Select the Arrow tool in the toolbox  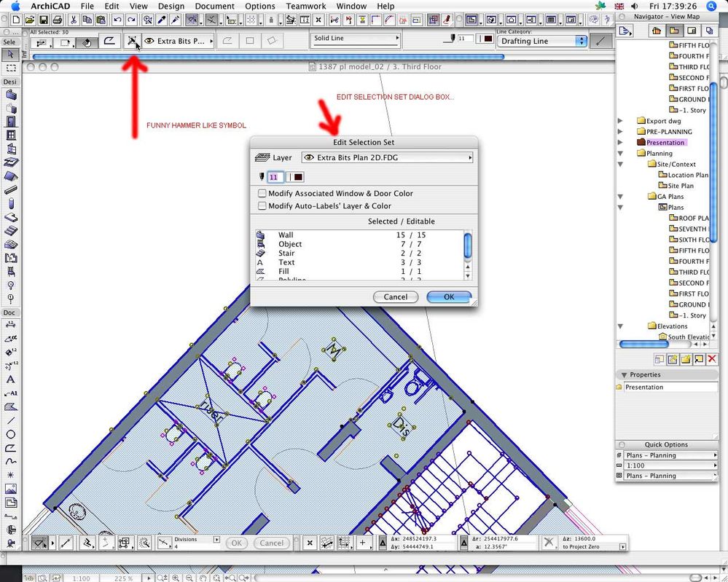point(11,55)
